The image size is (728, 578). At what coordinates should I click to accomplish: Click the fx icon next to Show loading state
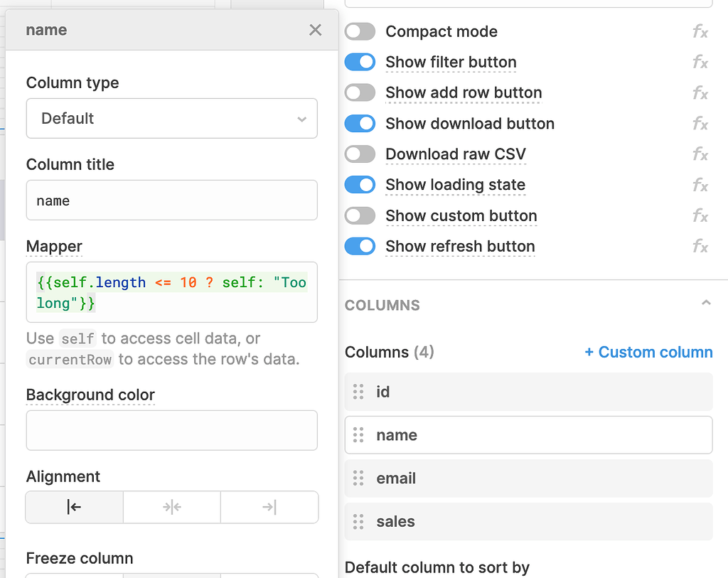pos(700,185)
